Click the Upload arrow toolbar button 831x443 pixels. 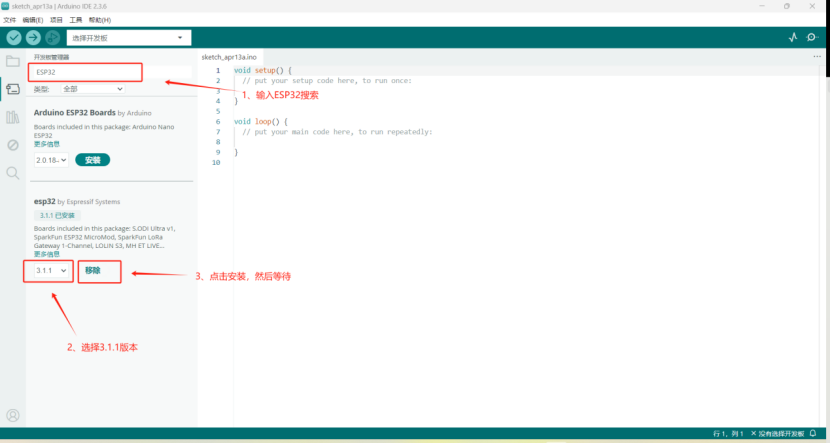coord(33,38)
